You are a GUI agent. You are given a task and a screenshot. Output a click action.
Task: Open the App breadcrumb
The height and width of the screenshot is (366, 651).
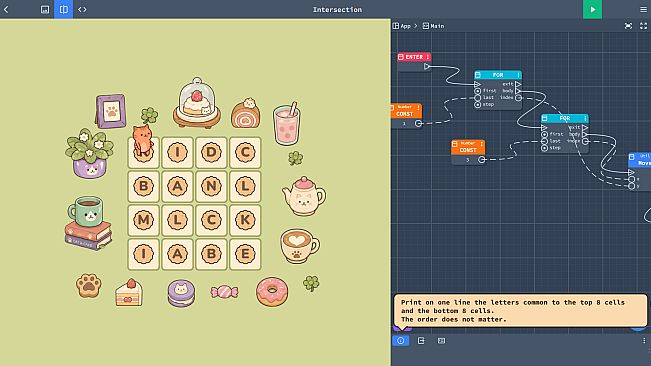click(x=402, y=26)
